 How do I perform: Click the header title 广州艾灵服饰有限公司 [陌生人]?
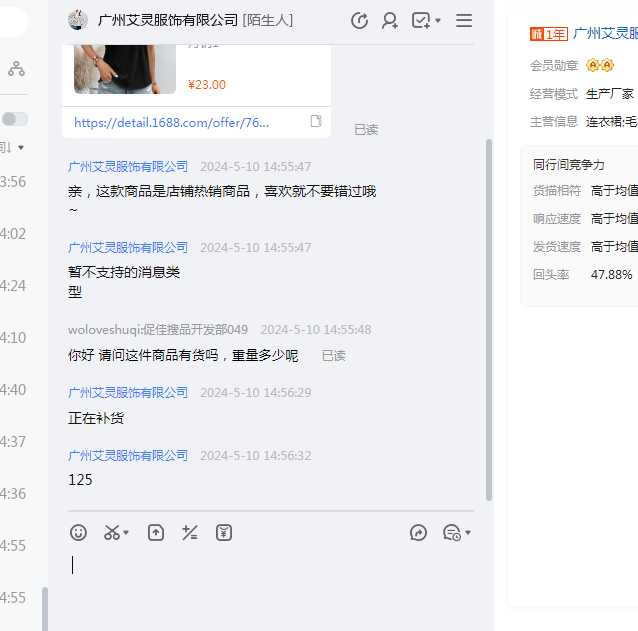pyautogui.click(x=195, y=20)
